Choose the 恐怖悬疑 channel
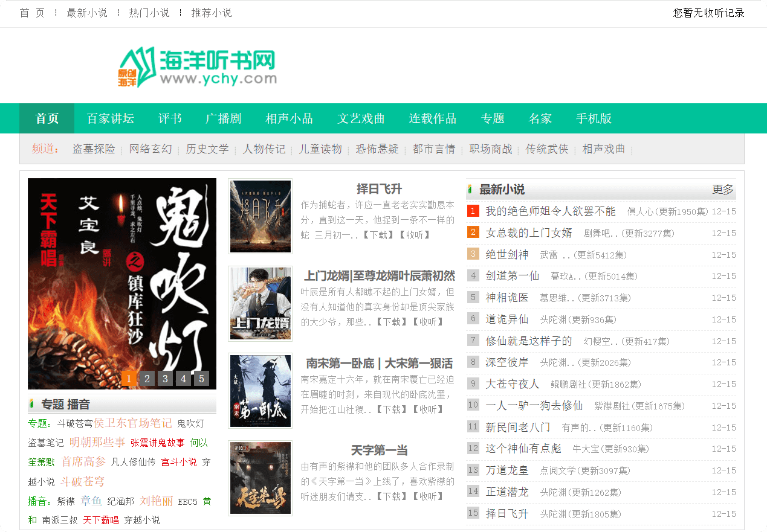Image resolution: width=767 pixels, height=532 pixels. (377, 149)
